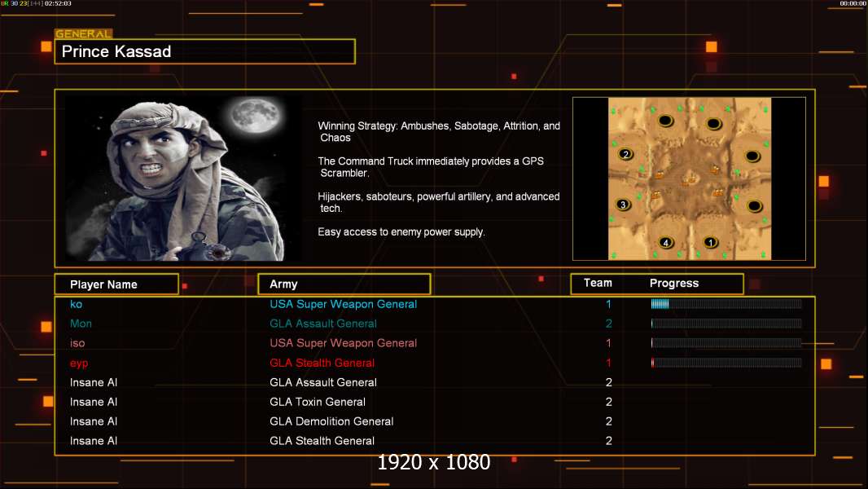
Task: Click team number 1 in ko's row
Action: pyautogui.click(x=608, y=304)
